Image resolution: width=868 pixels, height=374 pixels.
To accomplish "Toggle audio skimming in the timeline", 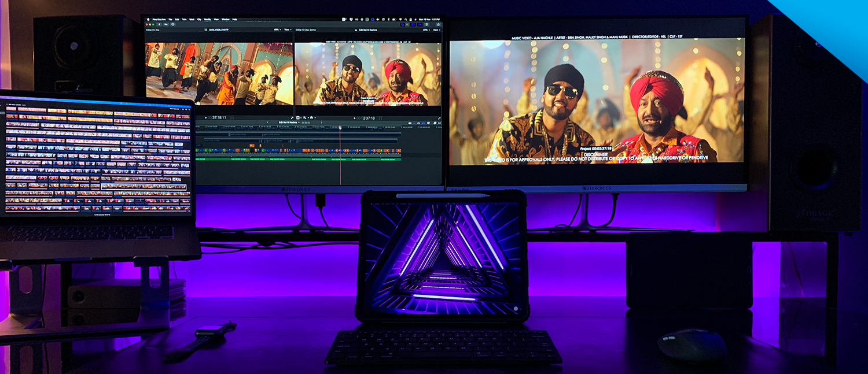I will [x=414, y=123].
